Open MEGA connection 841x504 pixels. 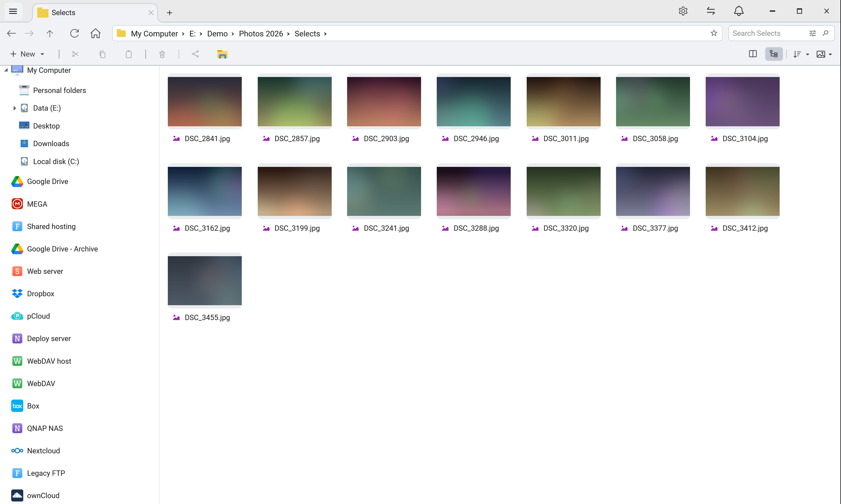click(x=37, y=204)
